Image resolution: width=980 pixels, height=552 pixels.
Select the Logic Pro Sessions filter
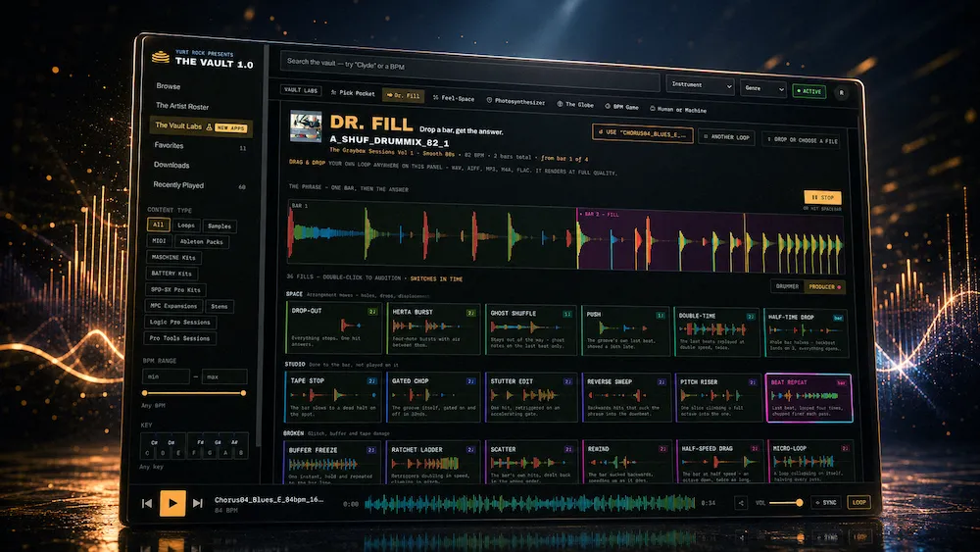pyautogui.click(x=180, y=322)
